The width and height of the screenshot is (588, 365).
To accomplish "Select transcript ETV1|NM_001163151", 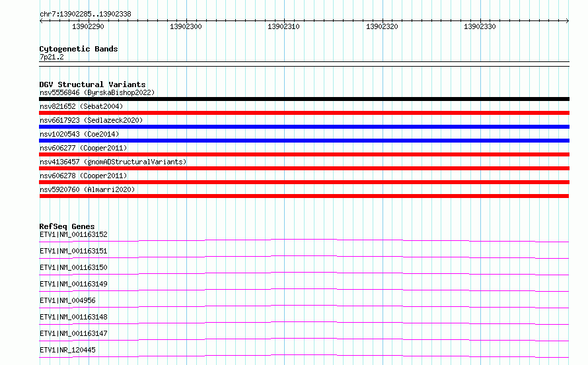I will point(73,251).
